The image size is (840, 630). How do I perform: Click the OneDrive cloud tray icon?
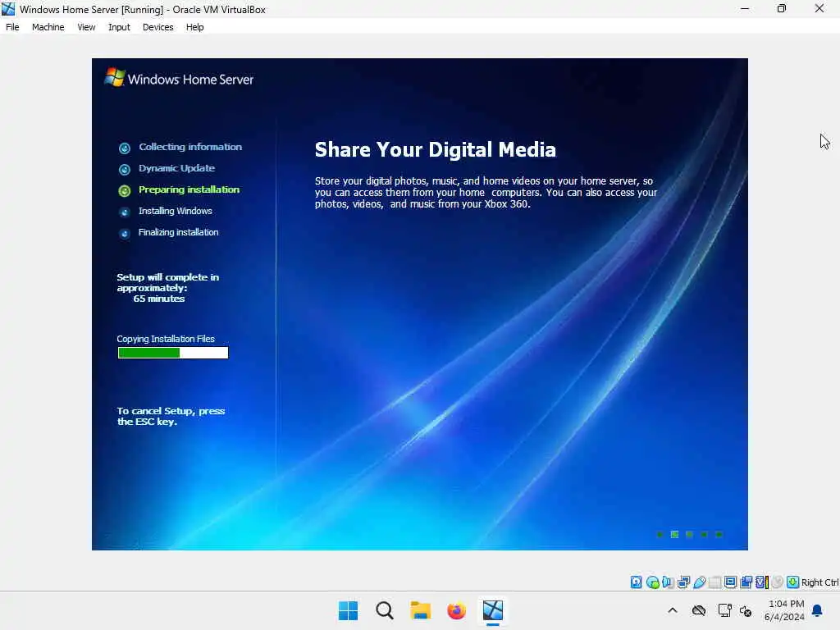699,610
